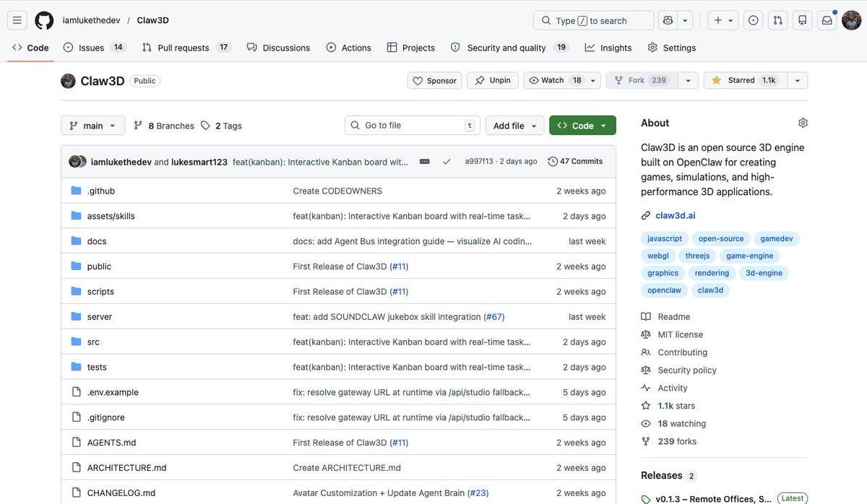Open the issues shortcut icon in header

point(754,20)
